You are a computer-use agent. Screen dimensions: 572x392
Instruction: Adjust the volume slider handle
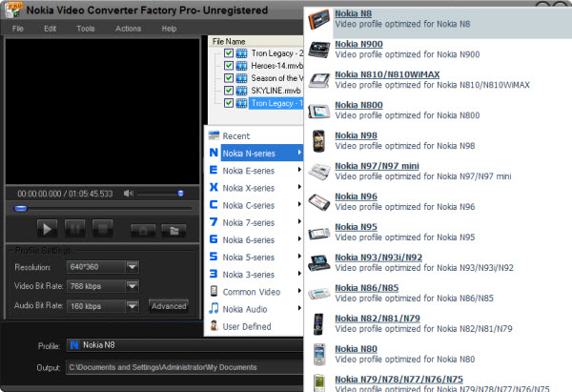tap(180, 194)
